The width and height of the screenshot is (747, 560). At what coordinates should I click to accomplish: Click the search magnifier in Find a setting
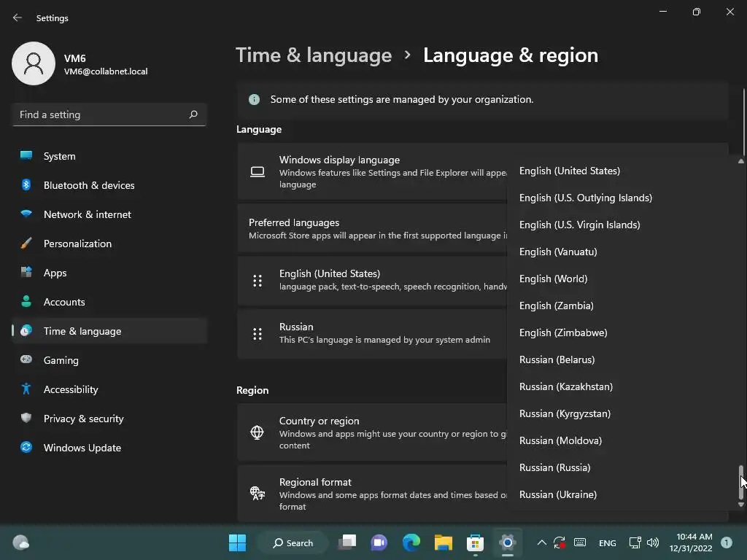click(193, 114)
